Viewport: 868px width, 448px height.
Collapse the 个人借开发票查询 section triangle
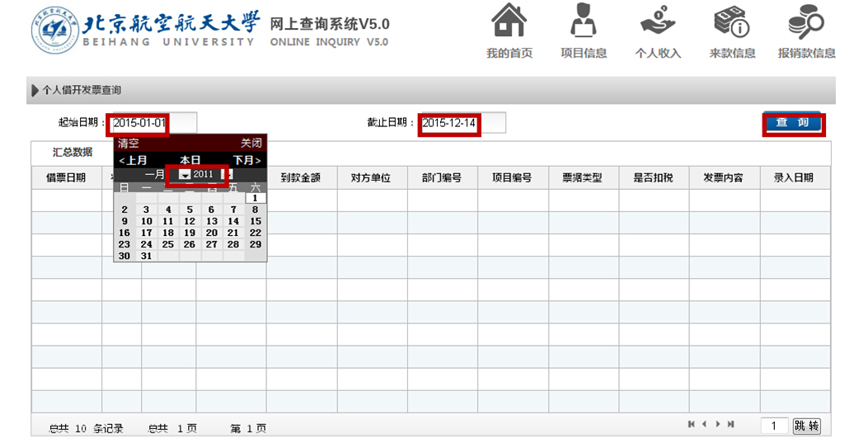coord(35,90)
